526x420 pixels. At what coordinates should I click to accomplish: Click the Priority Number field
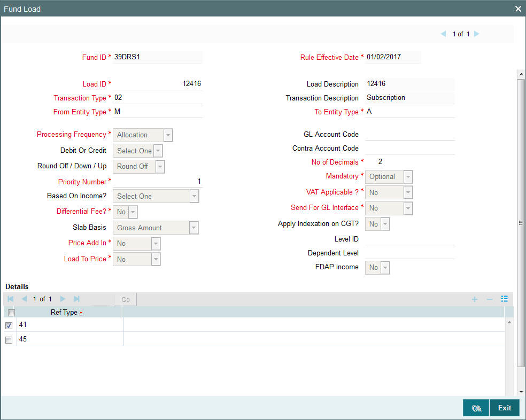pyautogui.click(x=158, y=182)
